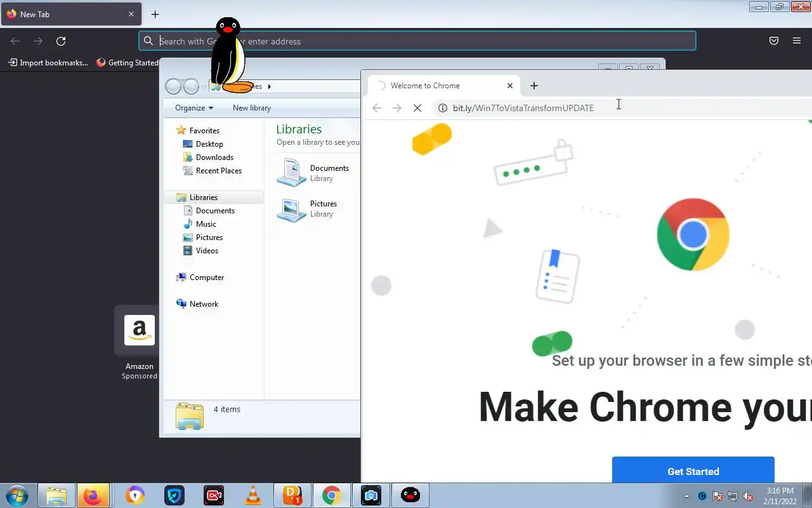
Task: Click Explorer back navigation button
Action: [173, 86]
